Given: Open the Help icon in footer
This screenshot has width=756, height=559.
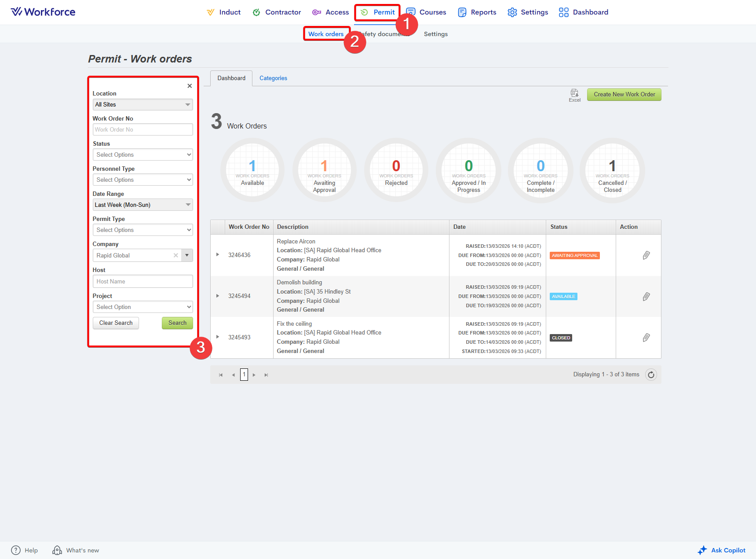Looking at the screenshot, I should pos(16,550).
